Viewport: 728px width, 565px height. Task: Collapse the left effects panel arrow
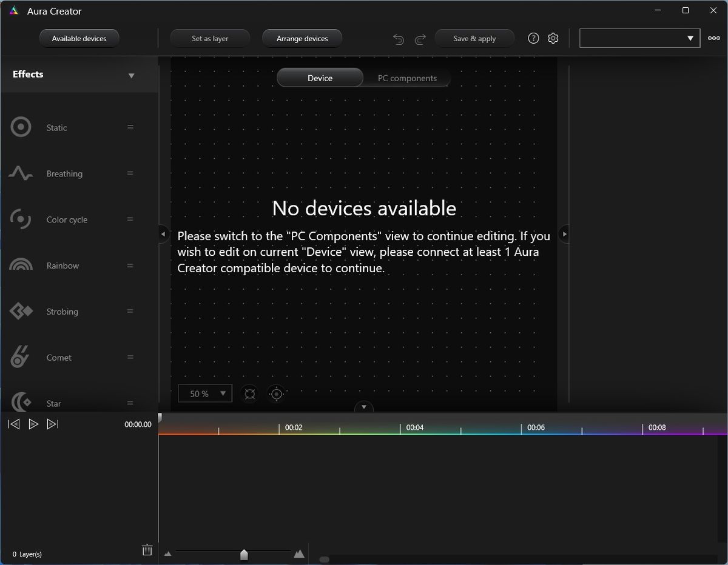(x=163, y=233)
